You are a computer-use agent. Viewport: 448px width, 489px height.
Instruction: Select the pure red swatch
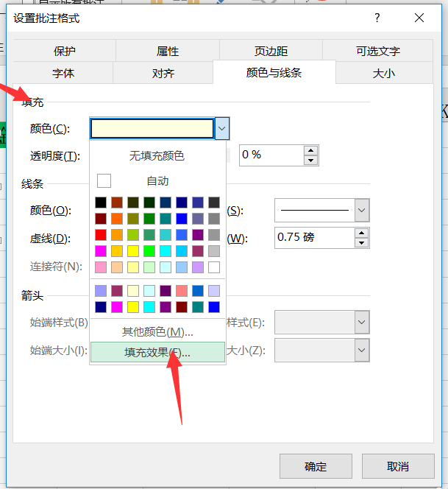click(x=101, y=235)
